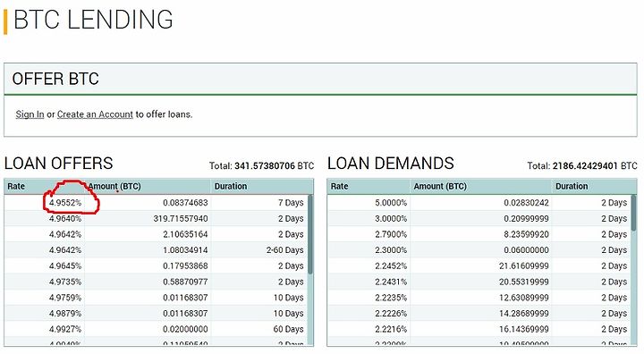Select the 2.2235% loan demand rate
644x354 pixels.
tap(391, 298)
